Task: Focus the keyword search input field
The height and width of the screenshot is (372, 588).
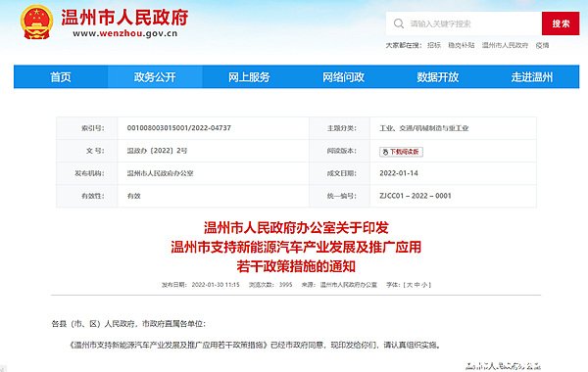Action: point(464,23)
